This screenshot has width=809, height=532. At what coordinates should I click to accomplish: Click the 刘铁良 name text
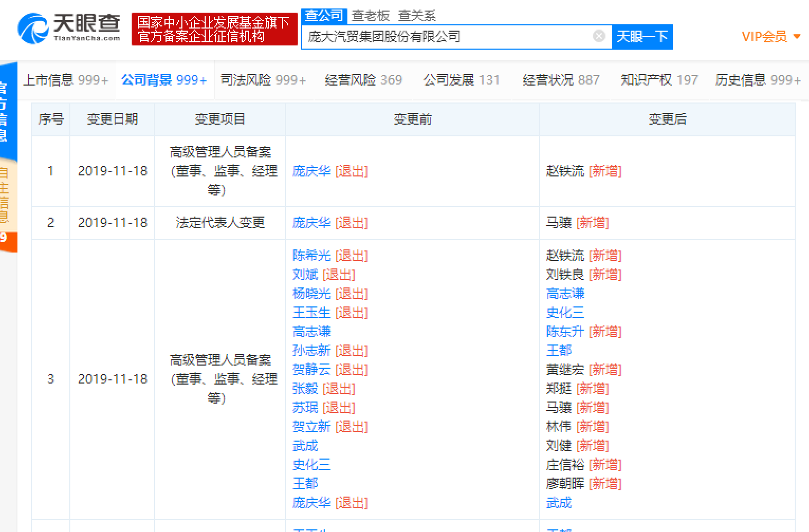(x=565, y=275)
